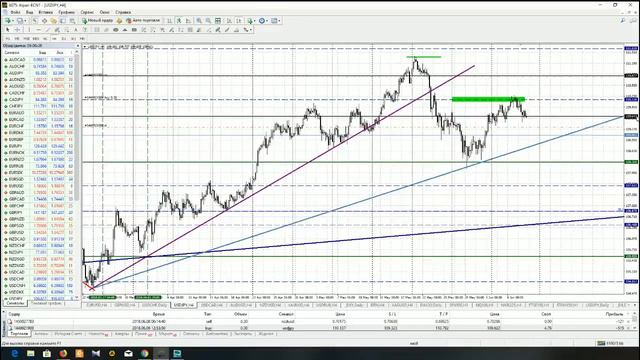Open Microsoft Edge from the taskbar
The width and height of the screenshot is (640, 360).
(15, 353)
